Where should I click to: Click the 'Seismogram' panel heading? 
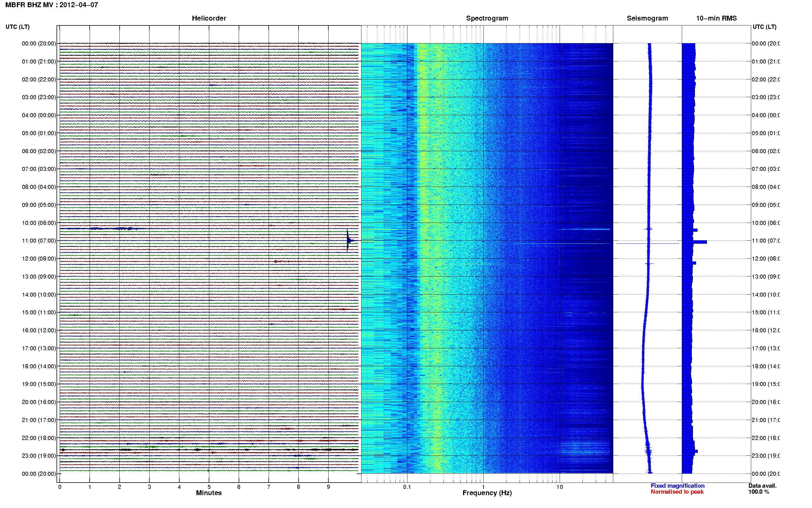coord(647,18)
